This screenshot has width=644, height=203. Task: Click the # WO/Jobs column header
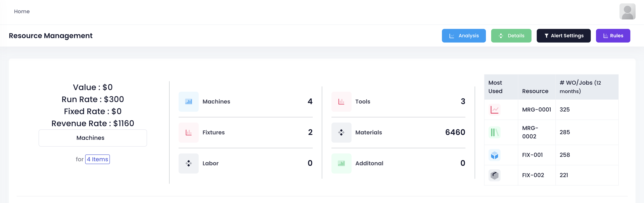pos(580,87)
